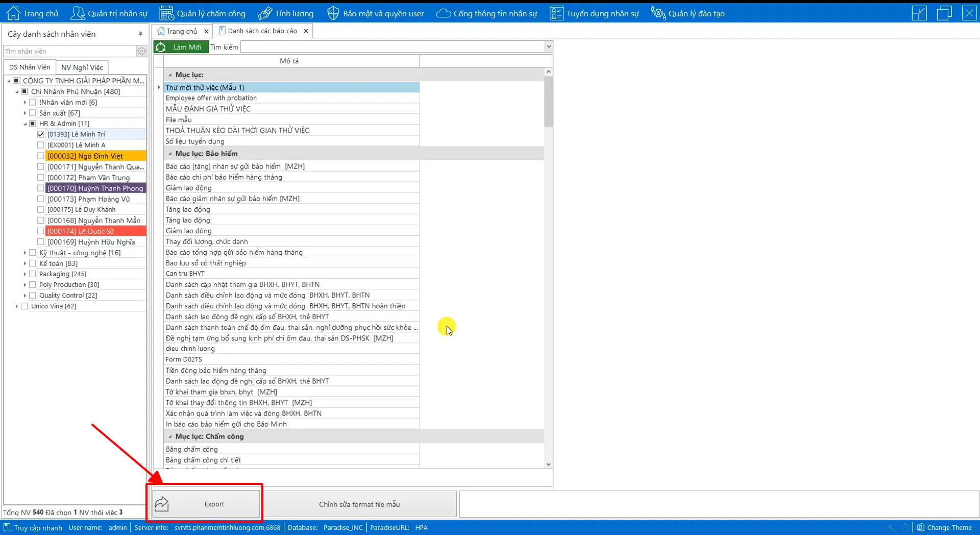Click the Làm Mới refresh button
The image size is (980, 535).
[x=182, y=47]
